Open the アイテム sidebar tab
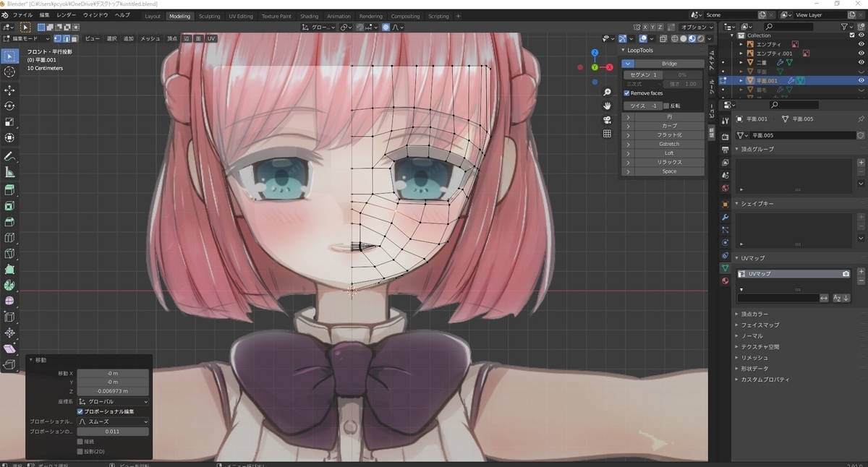The width and height of the screenshot is (868, 467). pos(711,61)
